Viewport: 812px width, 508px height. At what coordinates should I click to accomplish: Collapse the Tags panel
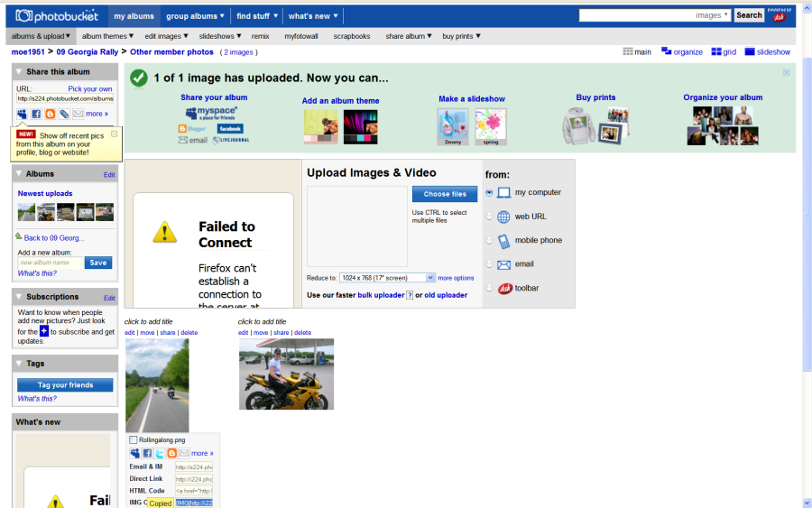point(19,364)
